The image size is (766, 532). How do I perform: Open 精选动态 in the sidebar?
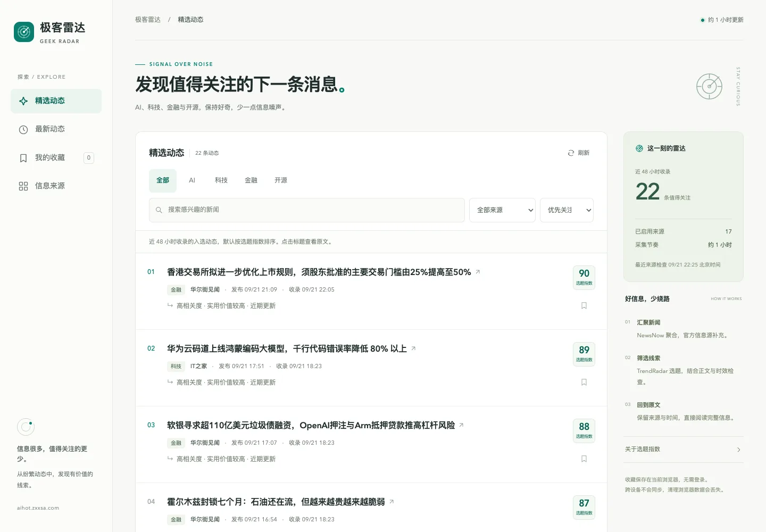point(56,101)
